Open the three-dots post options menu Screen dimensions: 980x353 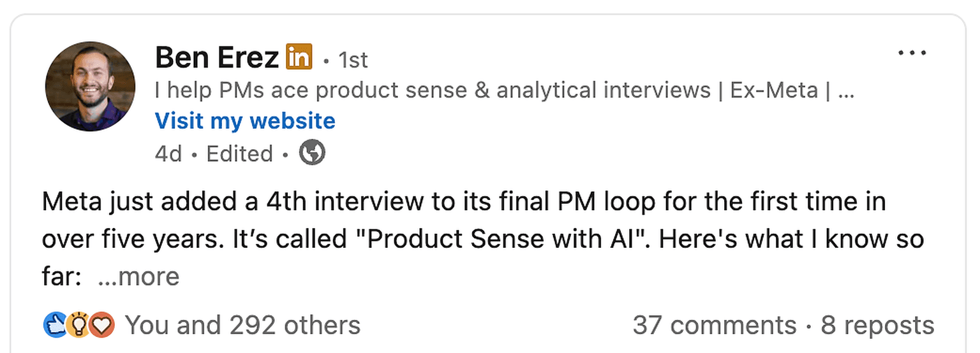tap(912, 54)
